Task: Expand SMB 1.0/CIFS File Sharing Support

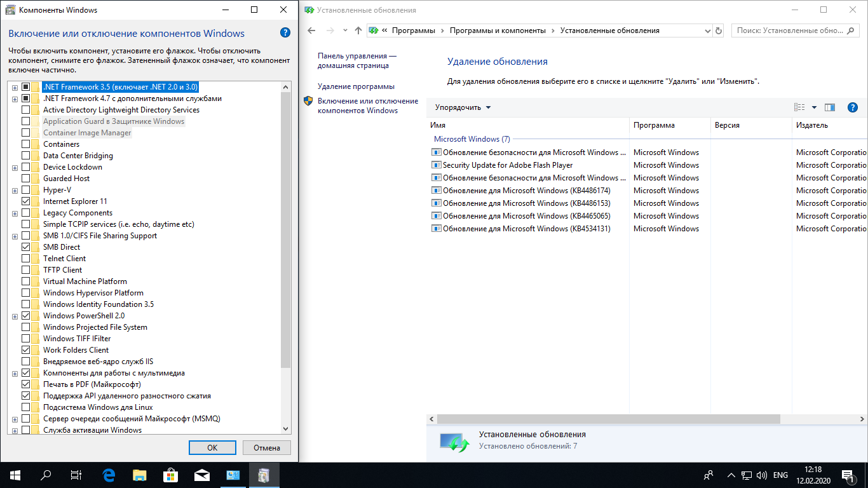Action: click(x=15, y=236)
